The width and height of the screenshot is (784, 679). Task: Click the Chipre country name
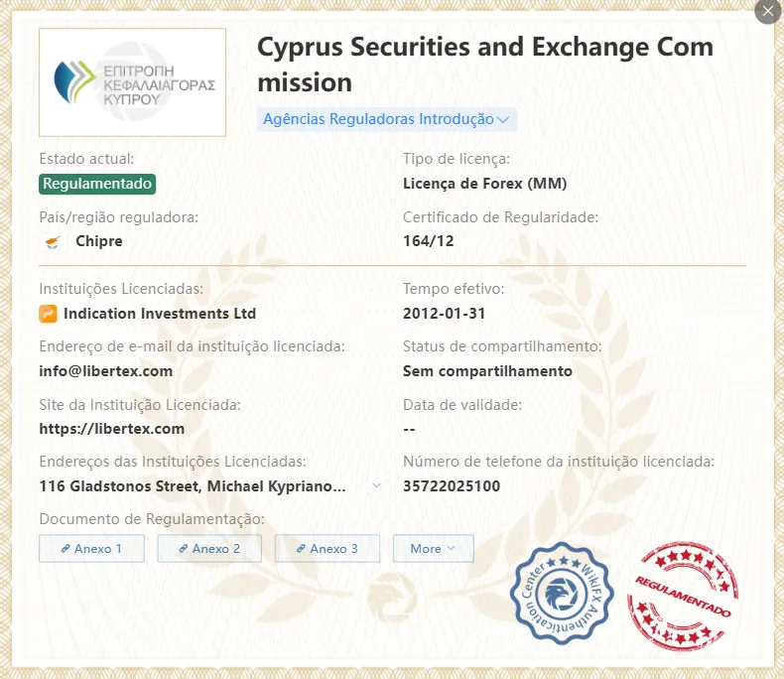click(99, 241)
